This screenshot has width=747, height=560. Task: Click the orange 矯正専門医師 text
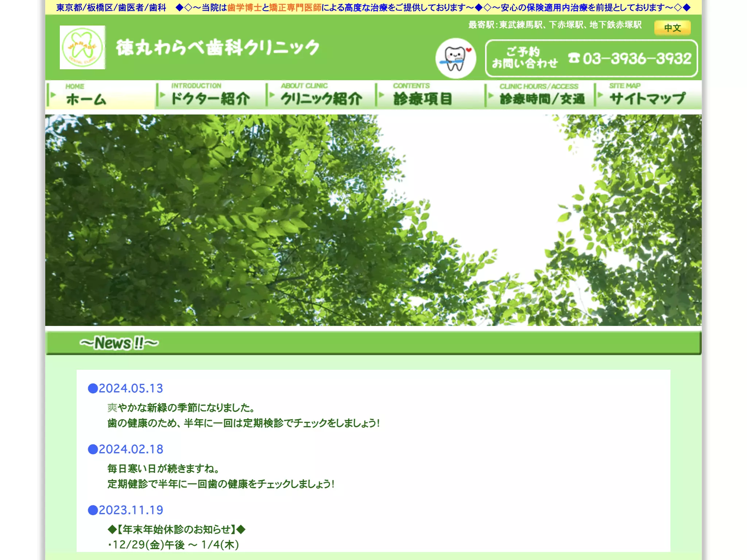295,8
